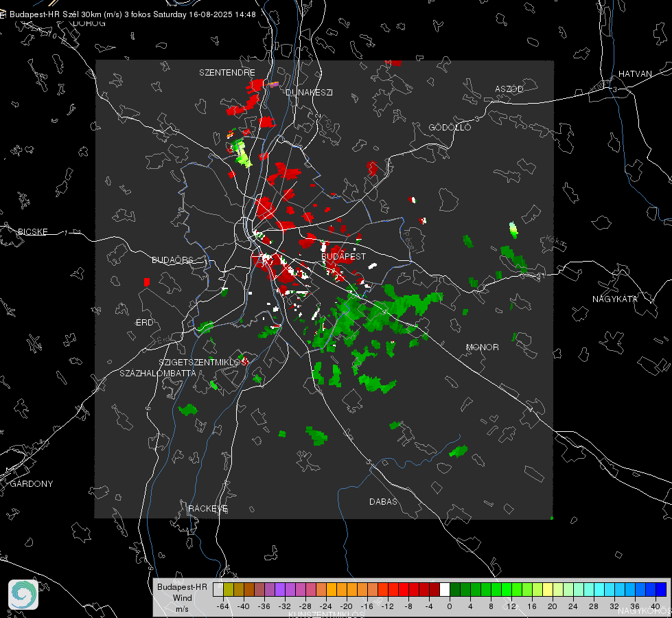This screenshot has height=618, width=672.
Task: Click the MONOR city label
Action: coord(482,347)
